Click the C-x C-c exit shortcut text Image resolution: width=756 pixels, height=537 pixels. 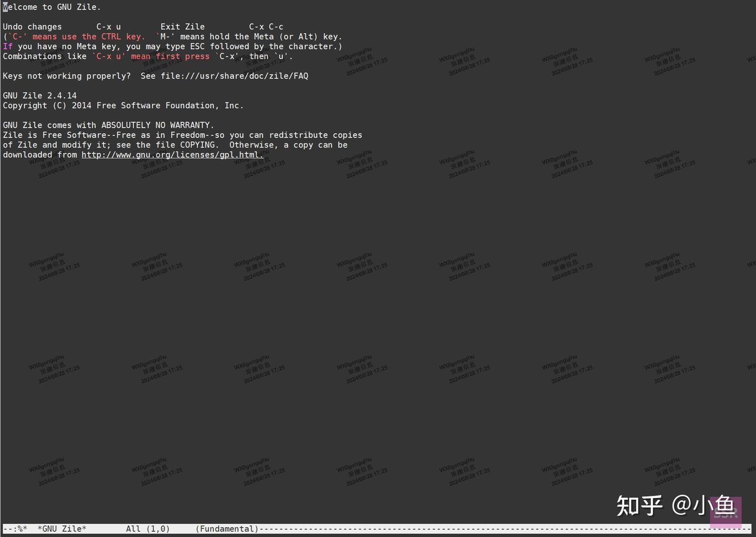[266, 26]
